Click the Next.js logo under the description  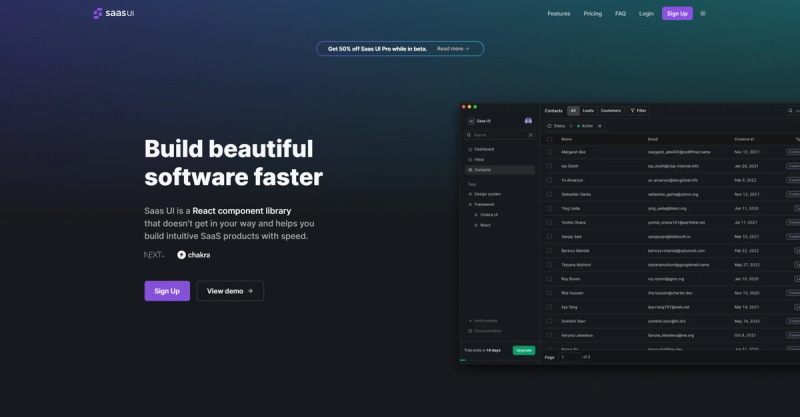click(x=154, y=255)
